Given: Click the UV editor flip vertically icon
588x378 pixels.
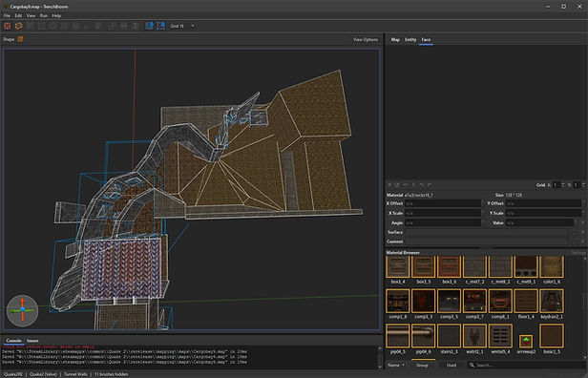Looking at the screenshot, I should 413,185.
